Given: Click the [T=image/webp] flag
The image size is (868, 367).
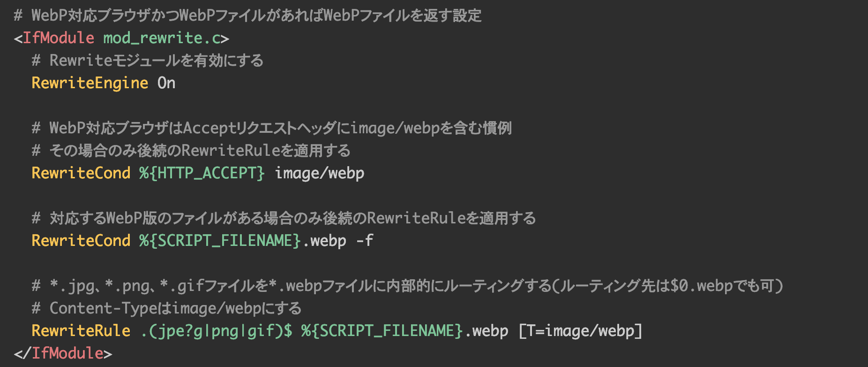Looking at the screenshot, I should (x=580, y=331).
